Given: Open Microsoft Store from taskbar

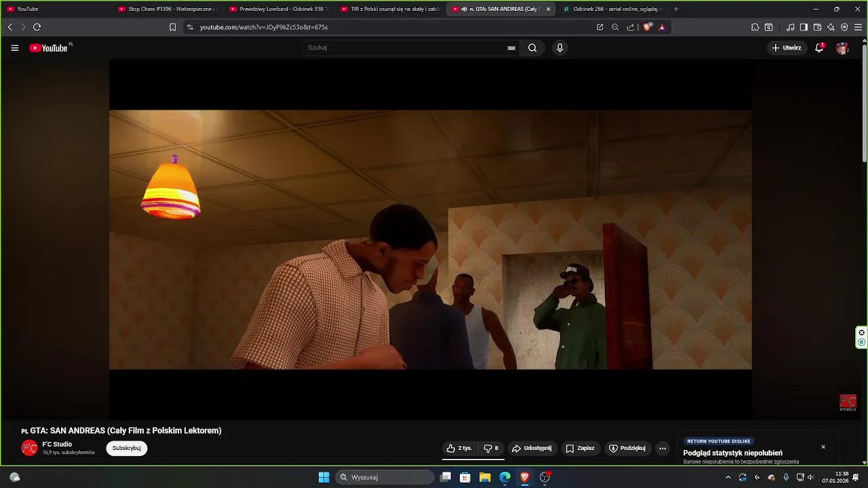Looking at the screenshot, I should (465, 477).
